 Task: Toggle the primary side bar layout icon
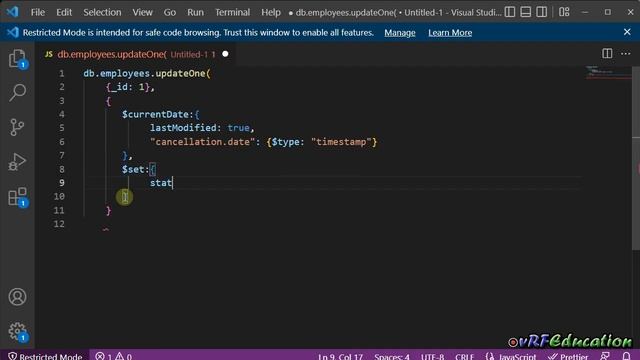click(510, 12)
